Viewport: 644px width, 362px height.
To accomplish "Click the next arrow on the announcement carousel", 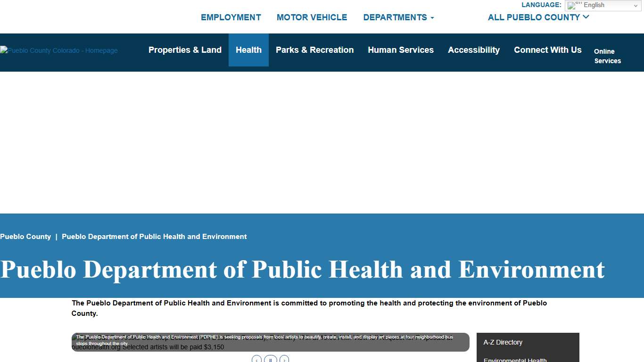I will tap(284, 360).
